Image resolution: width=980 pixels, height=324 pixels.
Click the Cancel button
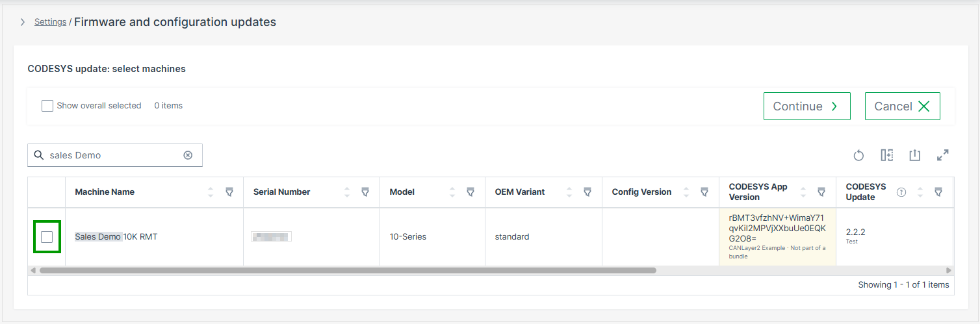902,106
